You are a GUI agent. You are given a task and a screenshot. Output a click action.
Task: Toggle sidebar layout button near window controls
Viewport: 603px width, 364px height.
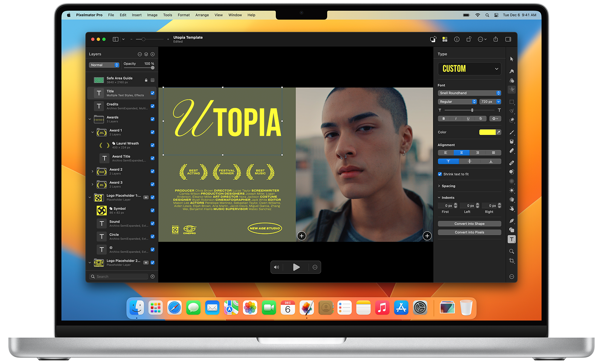tap(116, 39)
